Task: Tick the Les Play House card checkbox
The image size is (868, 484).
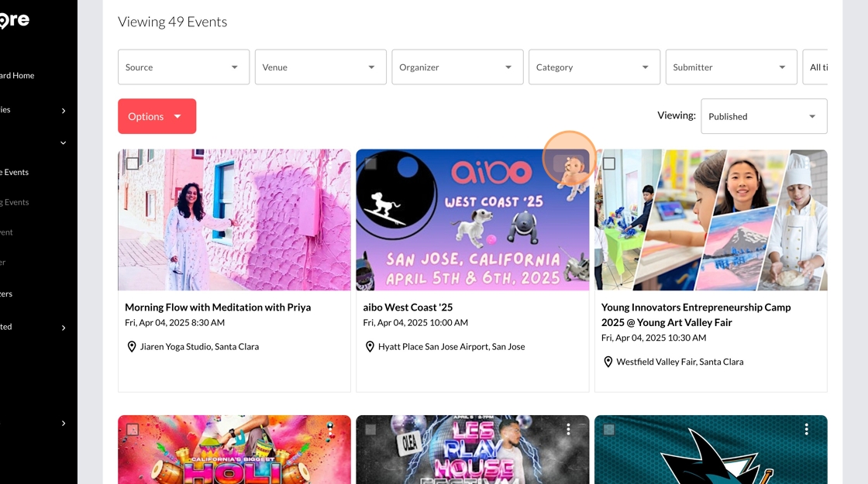Action: pos(371,429)
